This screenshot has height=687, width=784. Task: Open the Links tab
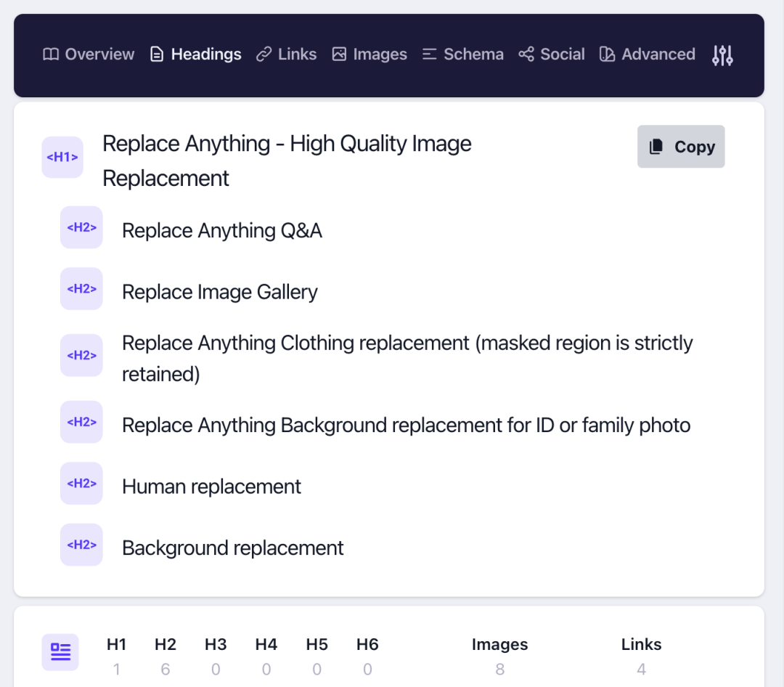287,54
